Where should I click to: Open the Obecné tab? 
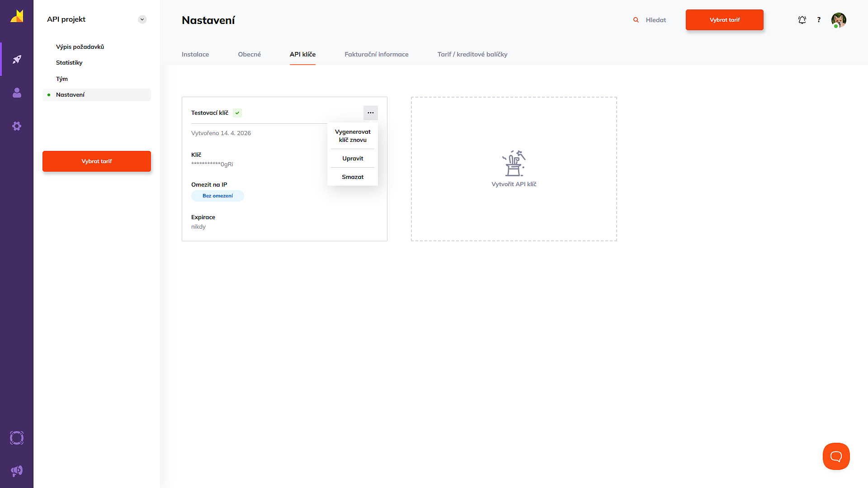249,54
